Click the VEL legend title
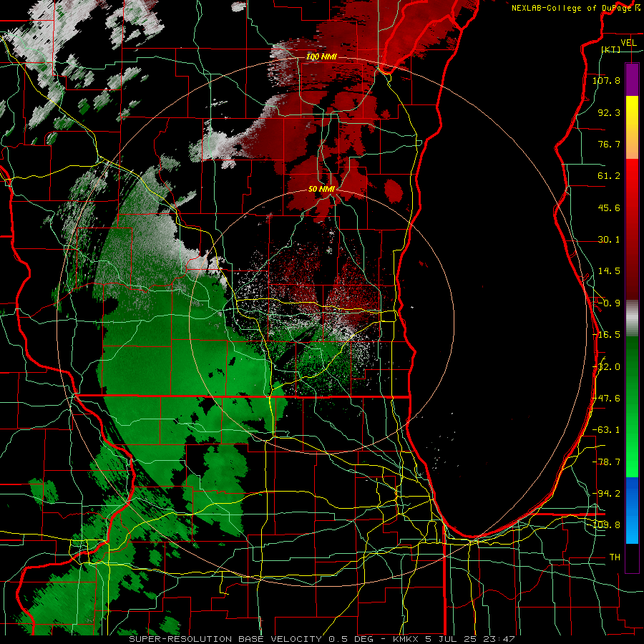 coord(628,43)
